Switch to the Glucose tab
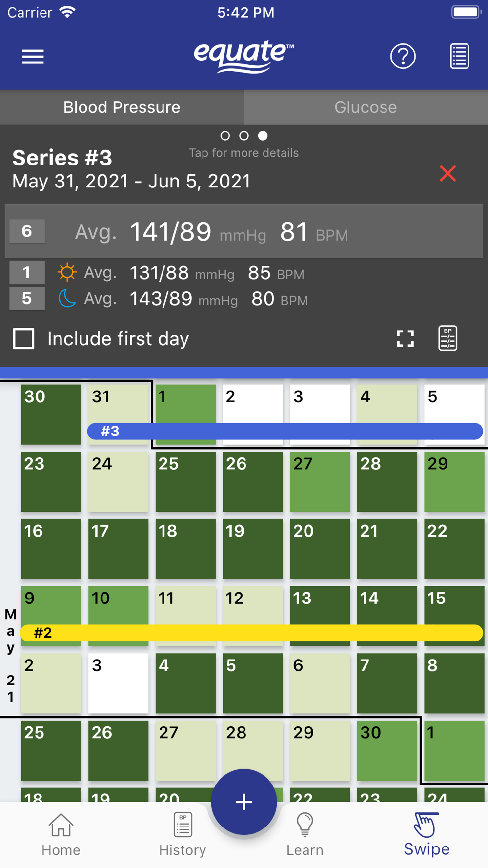The height and width of the screenshot is (868, 488). (x=366, y=107)
